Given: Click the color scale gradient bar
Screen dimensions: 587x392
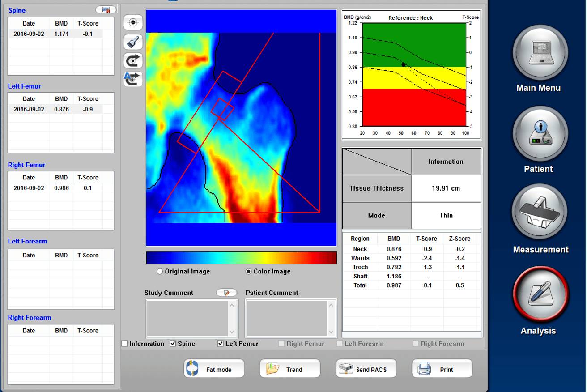Looking at the screenshot, I should tap(242, 258).
